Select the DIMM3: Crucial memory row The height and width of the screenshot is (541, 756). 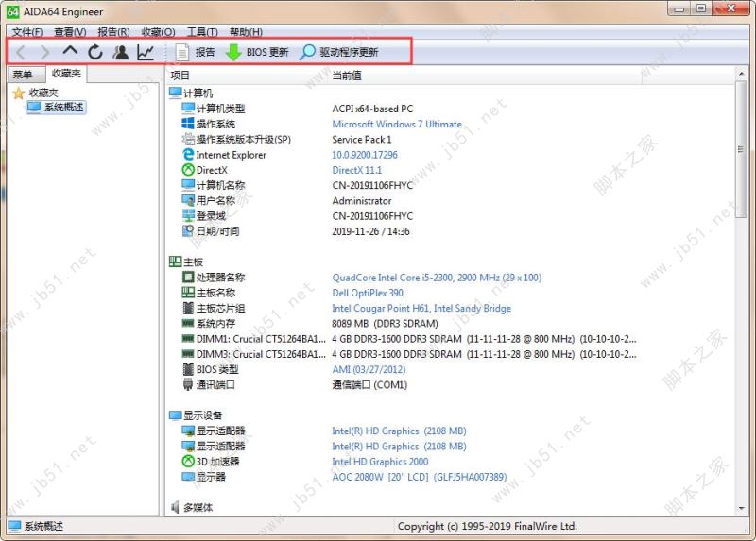[409, 354]
